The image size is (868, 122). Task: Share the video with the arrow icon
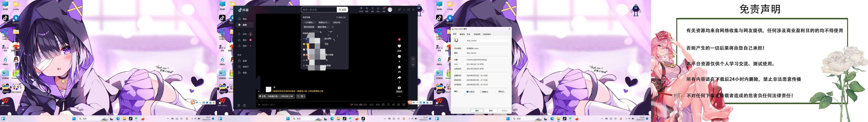(x=399, y=77)
